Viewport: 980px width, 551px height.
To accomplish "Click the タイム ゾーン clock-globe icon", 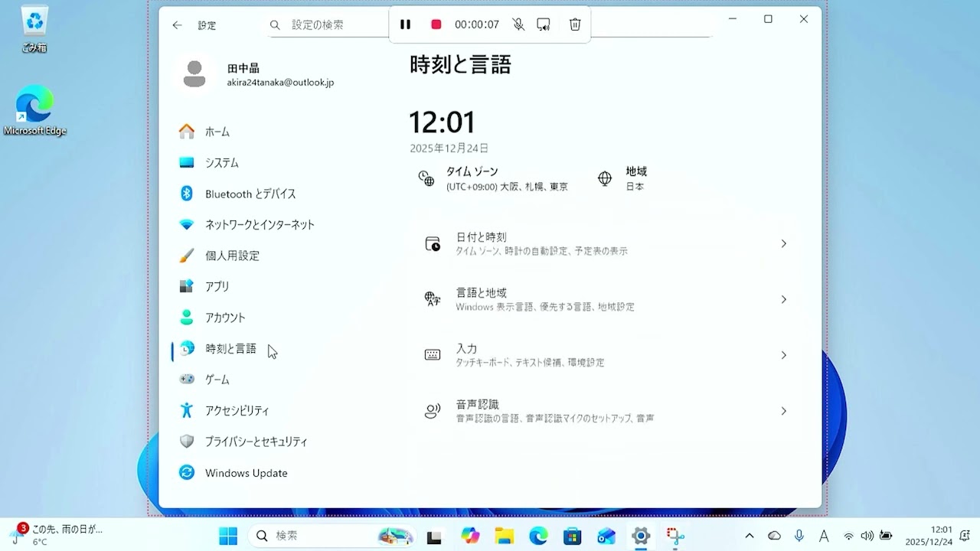I will pos(426,178).
